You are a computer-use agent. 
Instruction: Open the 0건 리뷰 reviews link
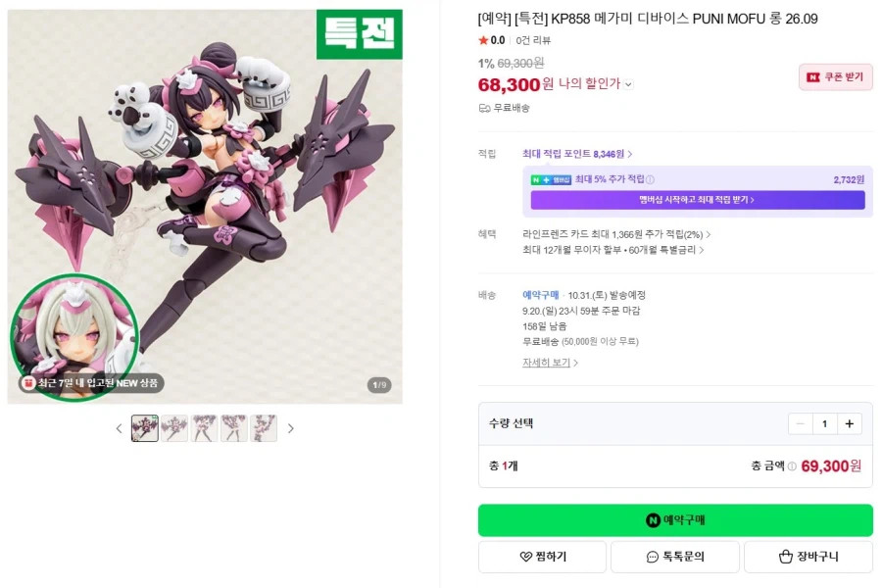(x=533, y=40)
